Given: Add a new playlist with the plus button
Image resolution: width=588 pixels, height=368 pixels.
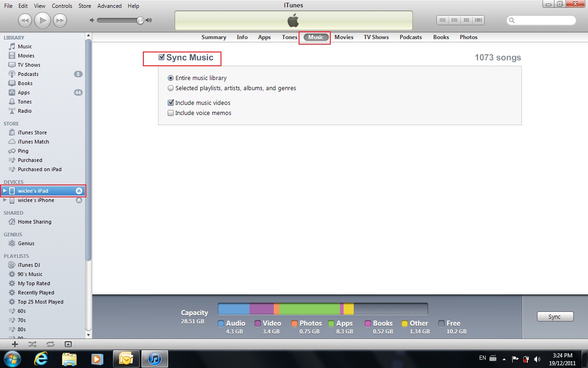Looking at the screenshot, I should point(15,344).
